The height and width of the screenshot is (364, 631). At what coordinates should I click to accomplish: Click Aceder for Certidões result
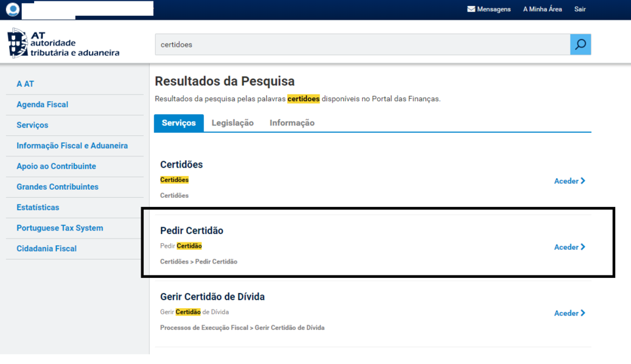coord(569,181)
